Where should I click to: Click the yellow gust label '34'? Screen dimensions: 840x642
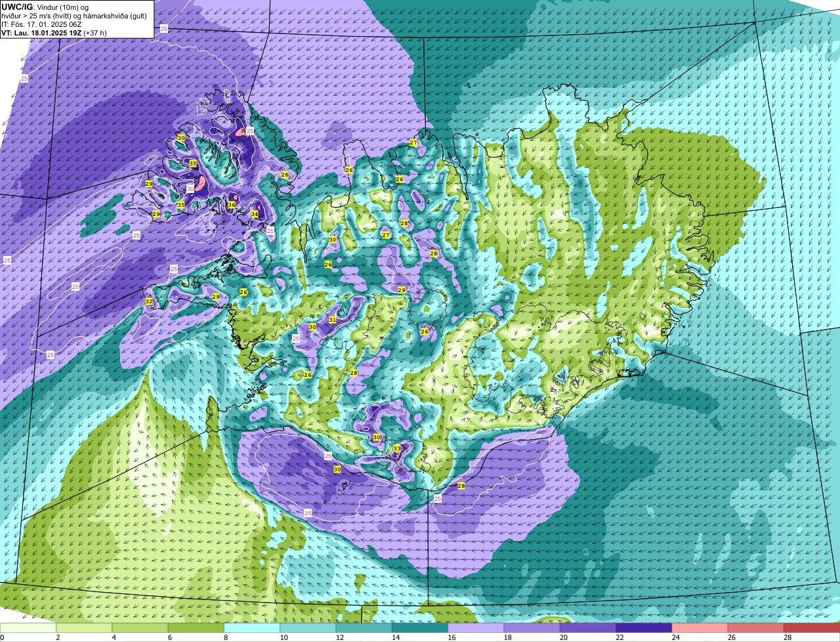tap(255, 214)
